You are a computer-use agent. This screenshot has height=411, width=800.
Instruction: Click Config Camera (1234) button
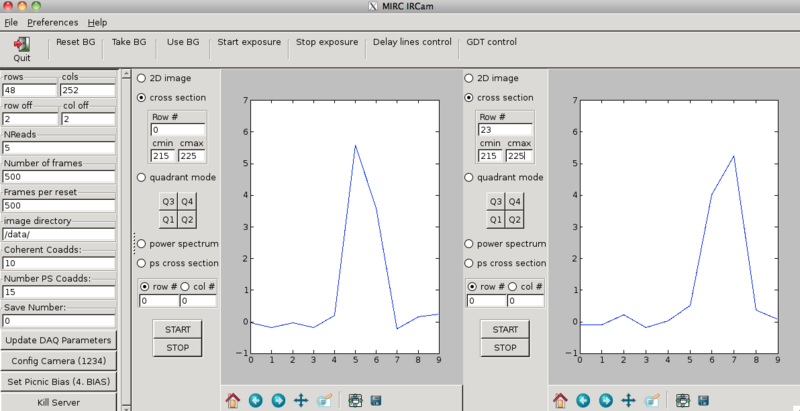coord(58,361)
